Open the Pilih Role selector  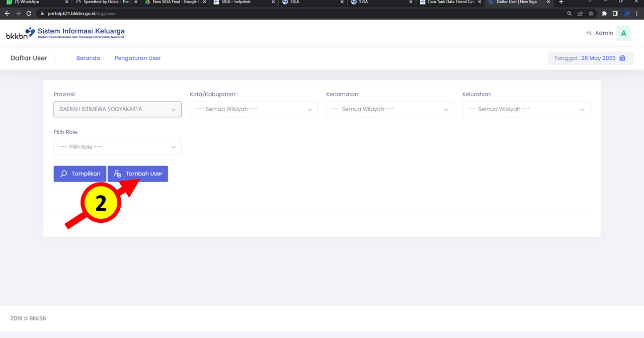coord(117,147)
